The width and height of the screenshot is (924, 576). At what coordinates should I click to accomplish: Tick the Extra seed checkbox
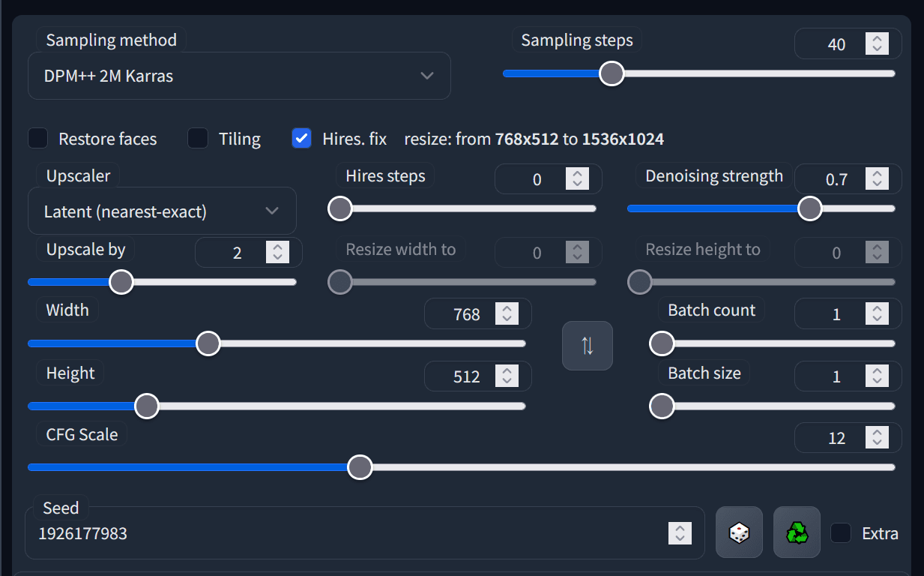click(841, 533)
